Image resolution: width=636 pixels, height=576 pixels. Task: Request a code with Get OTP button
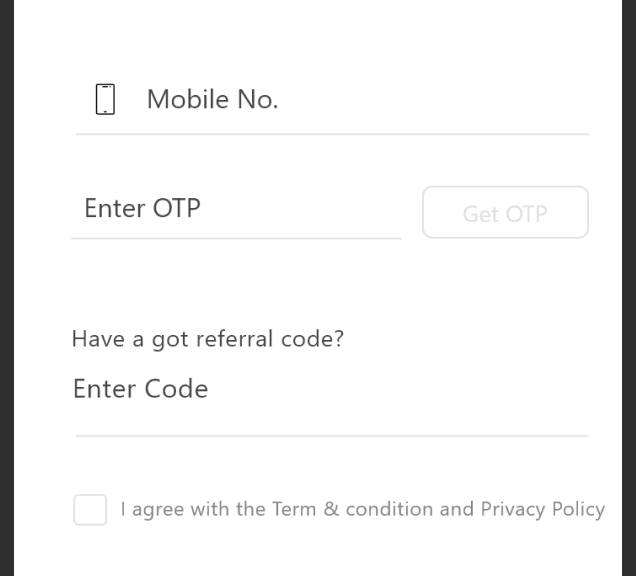tap(505, 212)
